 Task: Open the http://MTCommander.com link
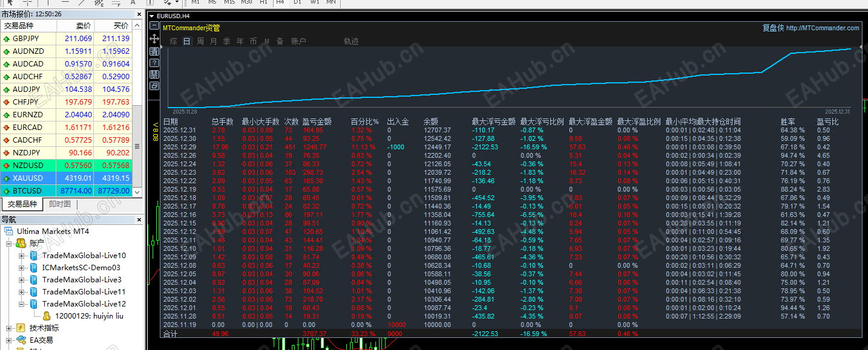pos(823,28)
